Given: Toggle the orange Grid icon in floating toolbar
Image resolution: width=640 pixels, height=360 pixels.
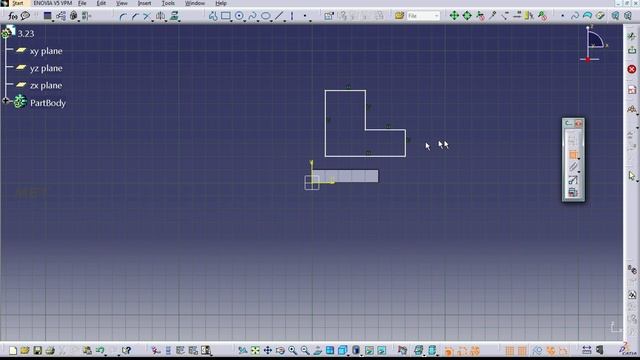Looking at the screenshot, I should click(573, 155).
